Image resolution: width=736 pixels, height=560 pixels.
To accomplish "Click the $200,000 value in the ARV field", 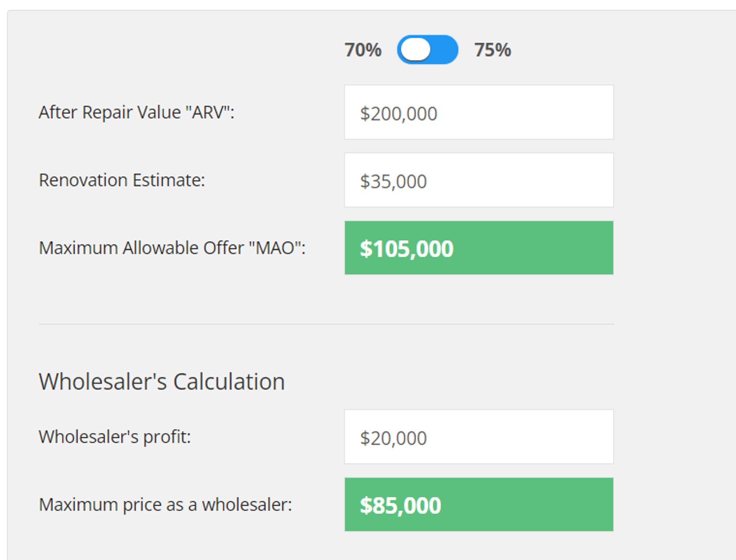I will tap(399, 114).
